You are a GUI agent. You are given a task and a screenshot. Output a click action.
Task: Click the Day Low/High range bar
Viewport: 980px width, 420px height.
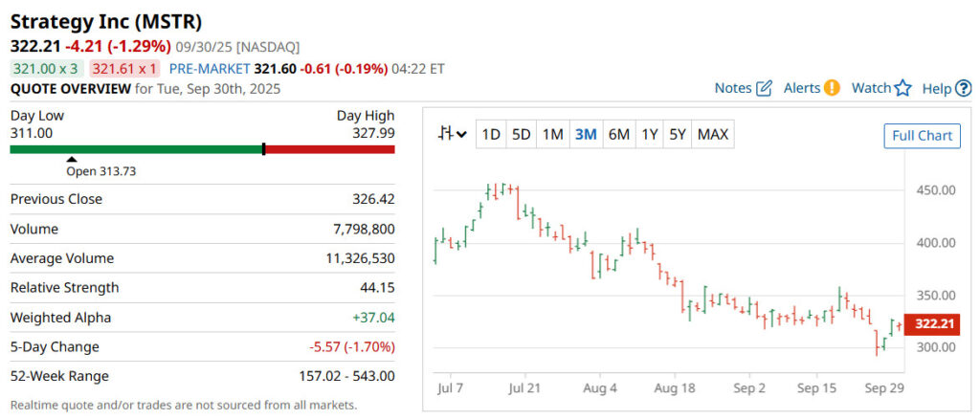coord(202,149)
